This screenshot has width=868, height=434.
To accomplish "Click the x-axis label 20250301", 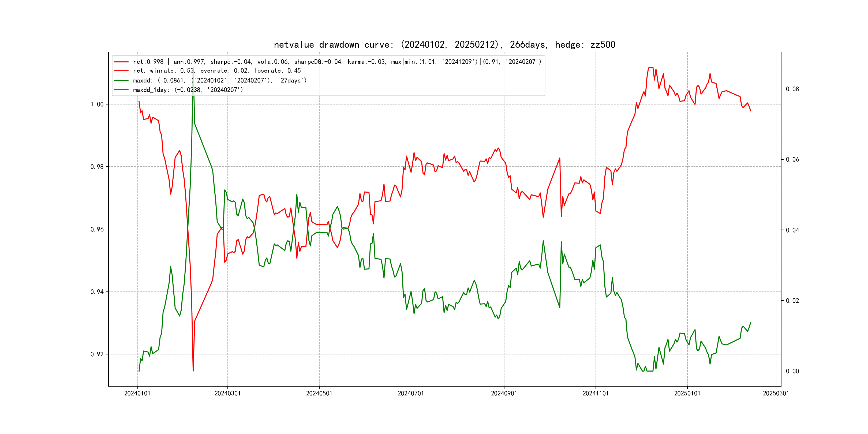I will pos(776,394).
